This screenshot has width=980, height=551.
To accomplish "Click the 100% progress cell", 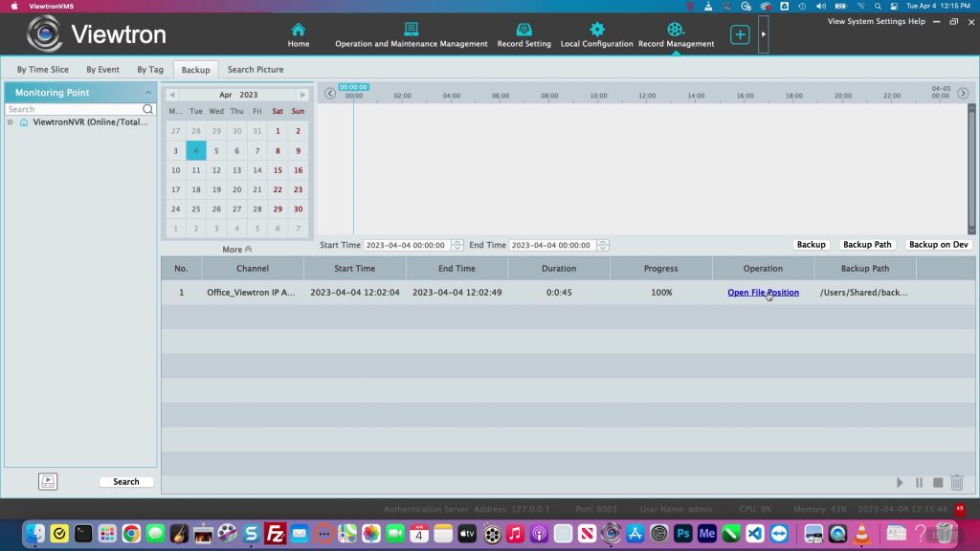I will [x=661, y=293].
